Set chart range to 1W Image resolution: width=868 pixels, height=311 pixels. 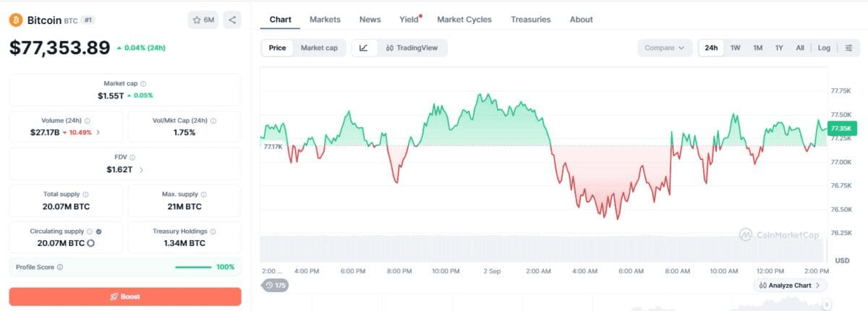tap(735, 48)
